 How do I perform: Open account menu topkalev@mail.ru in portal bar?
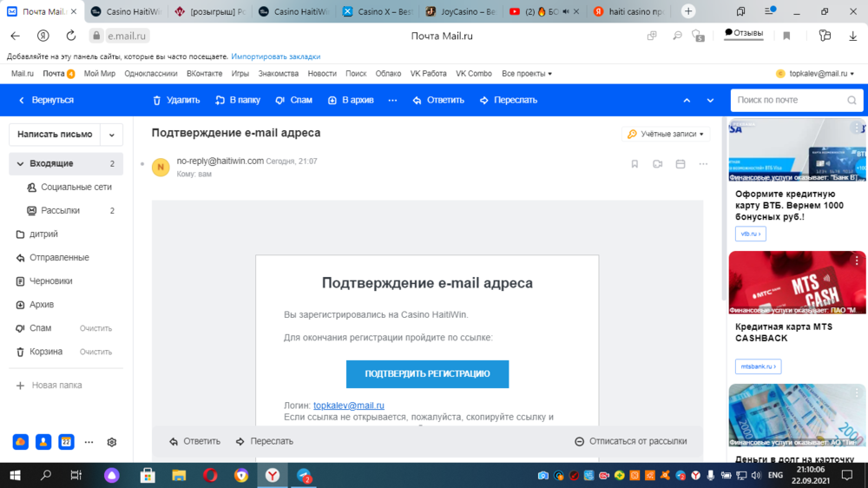coord(815,74)
